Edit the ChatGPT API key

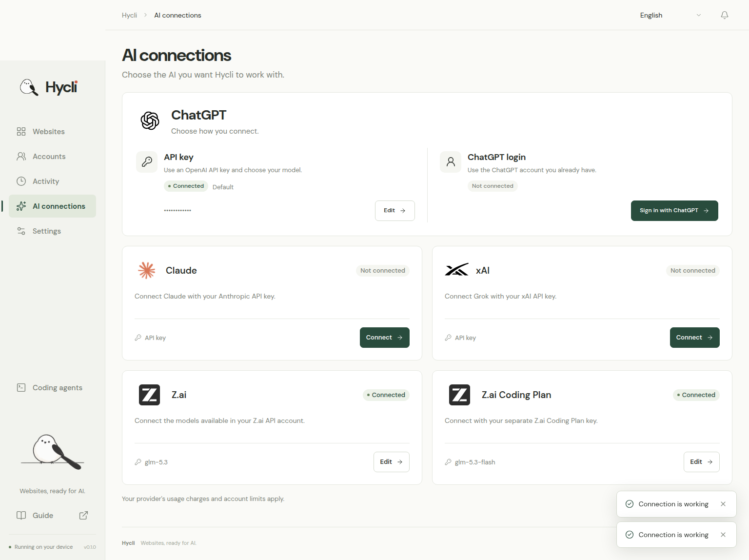395,211
